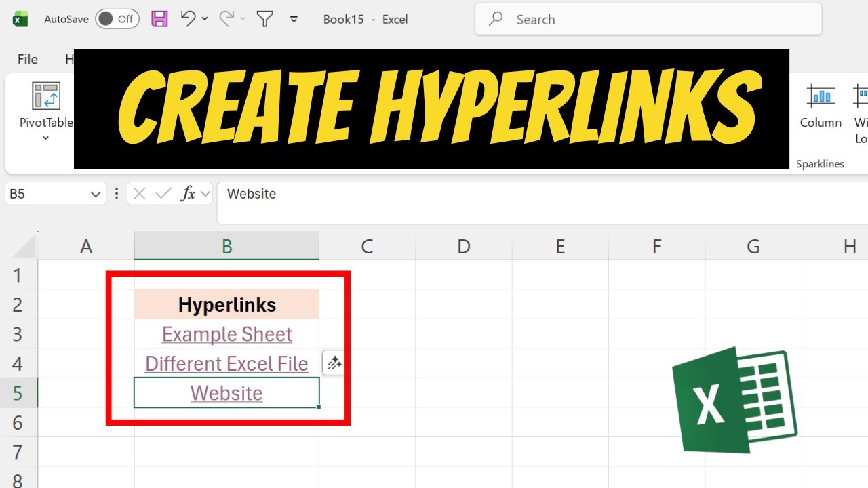
Task: Click the Enter checkmark in formula bar
Action: [163, 194]
